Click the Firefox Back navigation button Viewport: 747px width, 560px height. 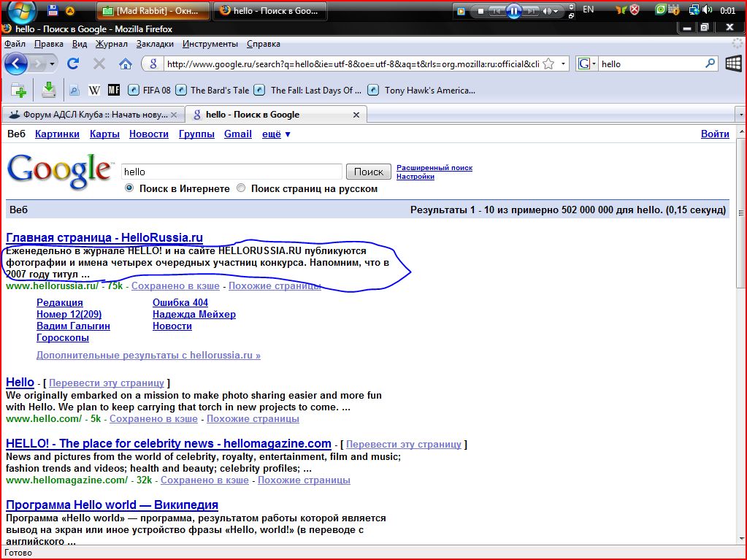click(16, 64)
